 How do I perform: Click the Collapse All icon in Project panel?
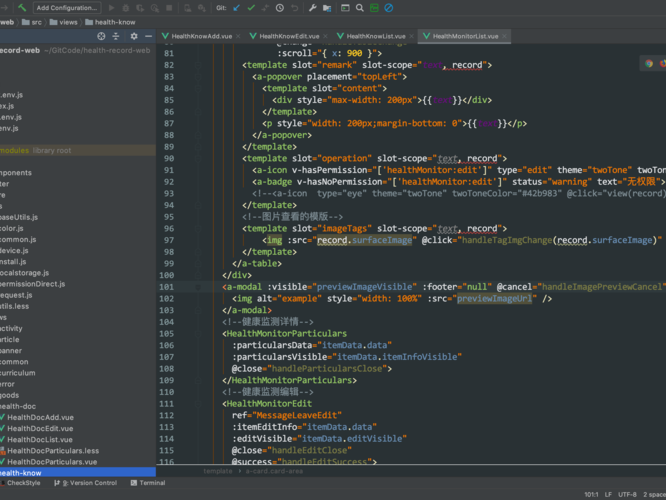[x=116, y=36]
